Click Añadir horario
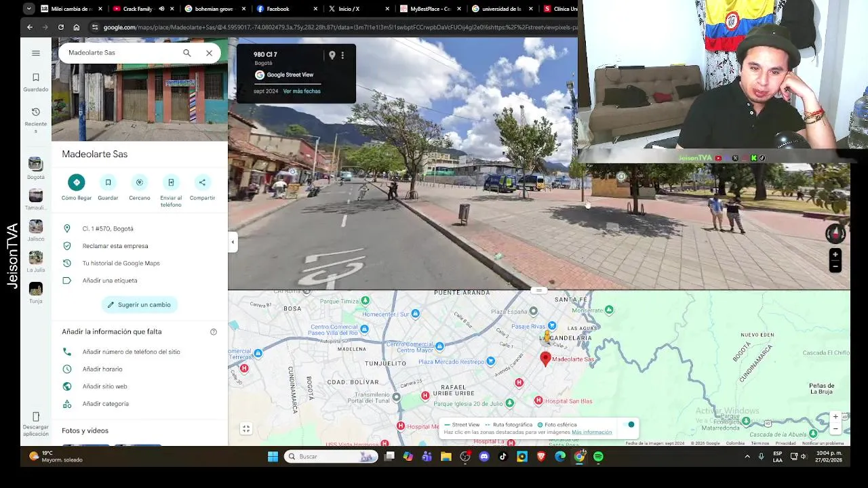Image resolution: width=868 pixels, height=488 pixels. (140, 369)
